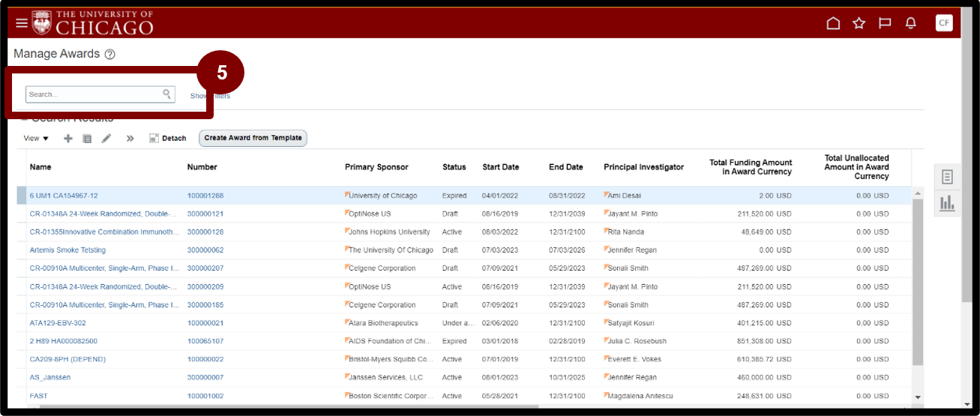Sort by Total Funding Amount column header
The width and height of the screenshot is (980, 416).
751,167
